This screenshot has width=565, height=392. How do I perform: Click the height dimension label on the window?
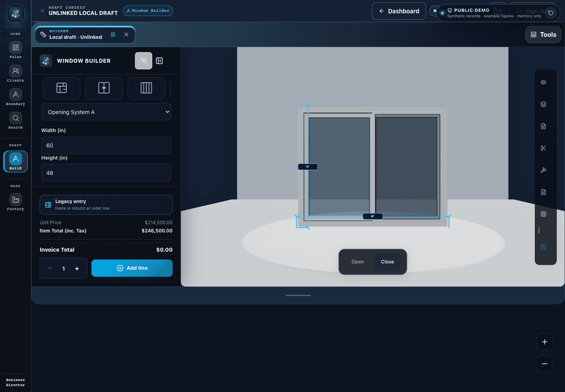(x=308, y=167)
